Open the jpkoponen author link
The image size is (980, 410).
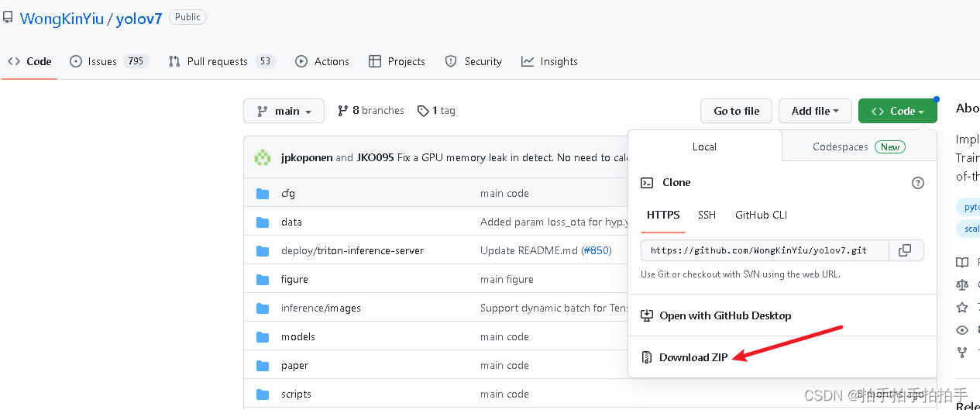tap(305, 157)
